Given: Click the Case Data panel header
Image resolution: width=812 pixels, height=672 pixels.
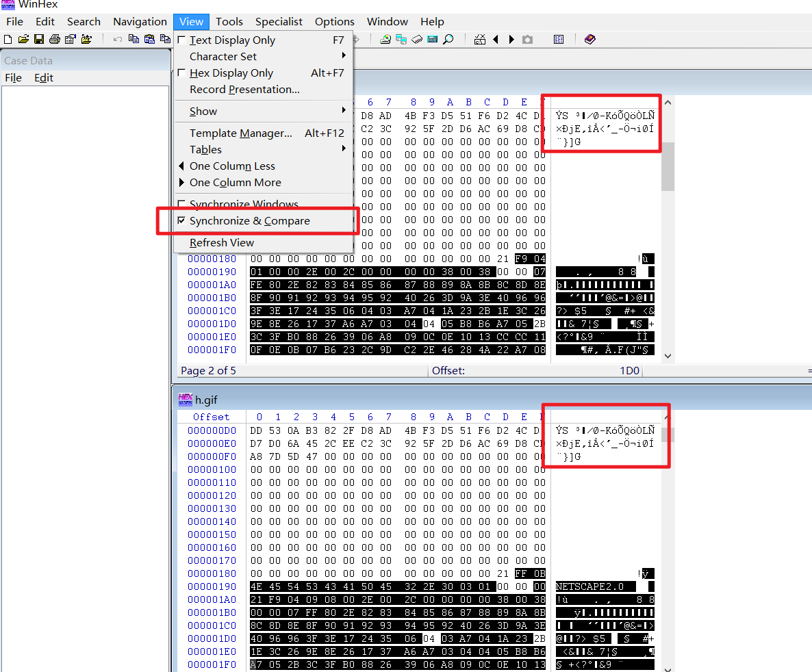Looking at the screenshot, I should 86,61.
